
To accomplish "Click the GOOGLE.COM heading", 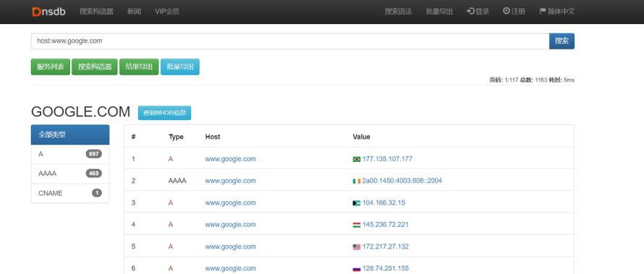I will pyautogui.click(x=80, y=112).
